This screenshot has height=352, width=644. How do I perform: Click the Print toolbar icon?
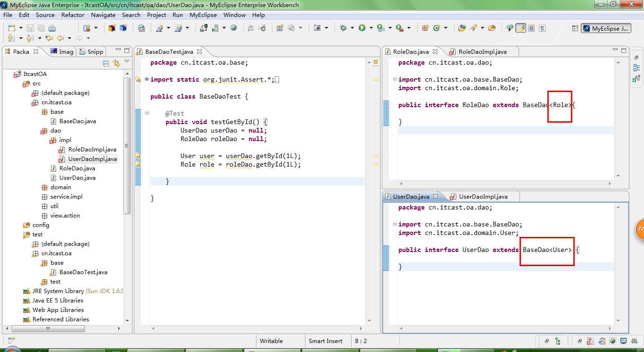tap(52, 28)
